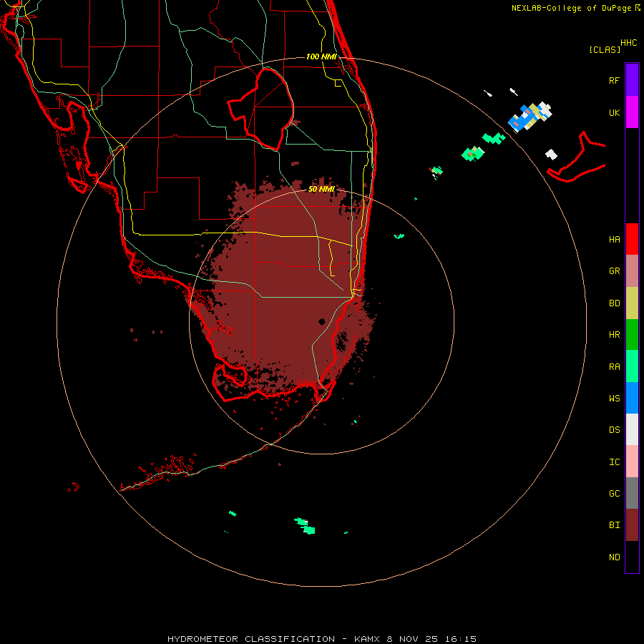Image resolution: width=644 pixels, height=644 pixels.
Task: Click the DS legend label
Action: tap(614, 430)
